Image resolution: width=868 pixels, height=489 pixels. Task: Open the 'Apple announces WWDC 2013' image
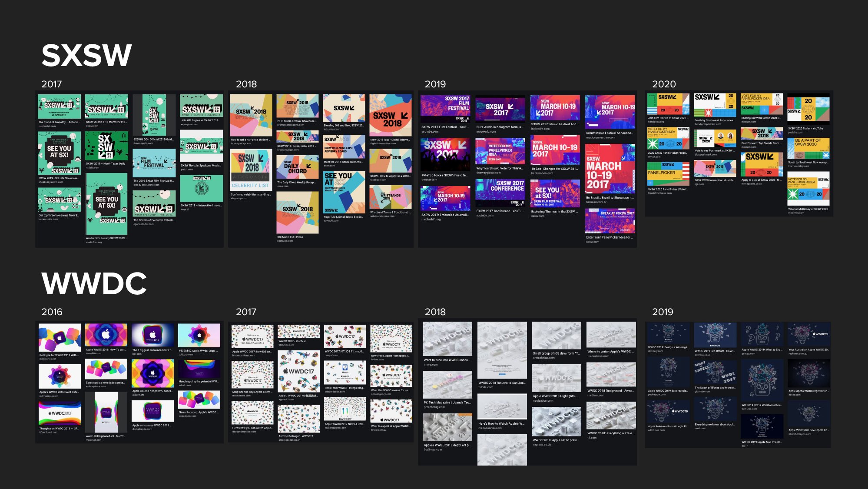coord(153,412)
